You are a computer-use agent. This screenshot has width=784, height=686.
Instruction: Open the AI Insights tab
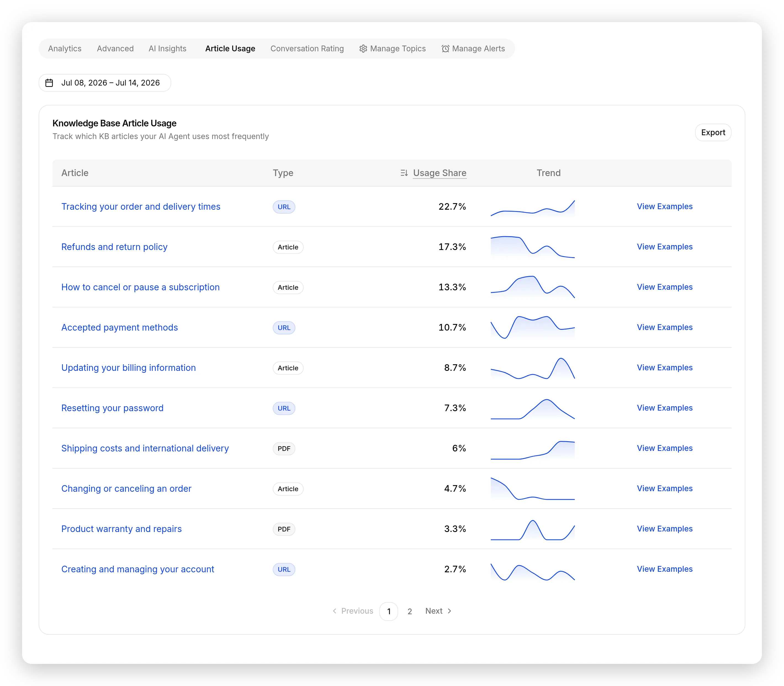[x=167, y=49]
